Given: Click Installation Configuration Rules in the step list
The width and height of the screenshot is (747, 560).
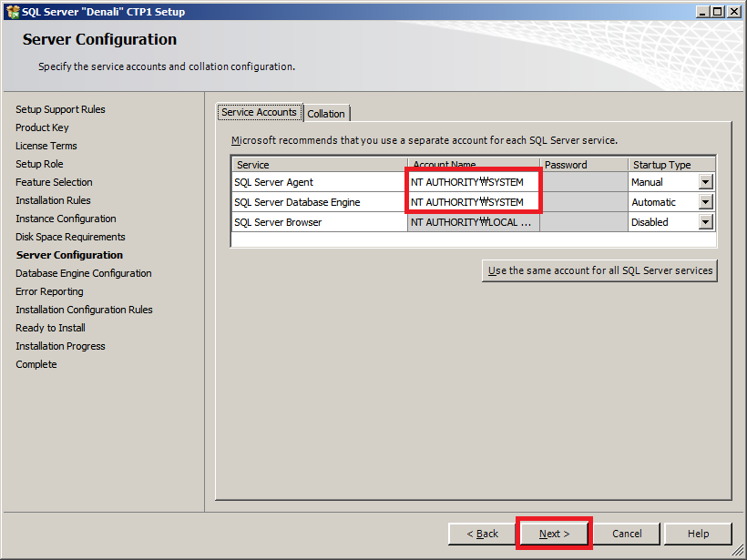Looking at the screenshot, I should [x=84, y=310].
